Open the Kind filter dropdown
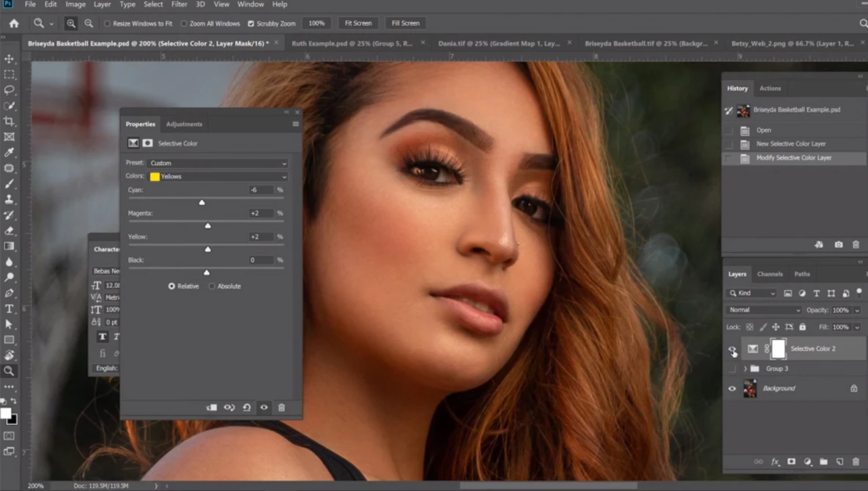Screen dimensions: 868x491 [x=753, y=293]
